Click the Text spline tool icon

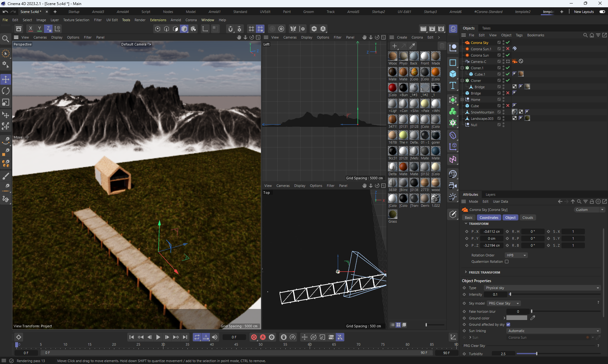[x=453, y=86]
